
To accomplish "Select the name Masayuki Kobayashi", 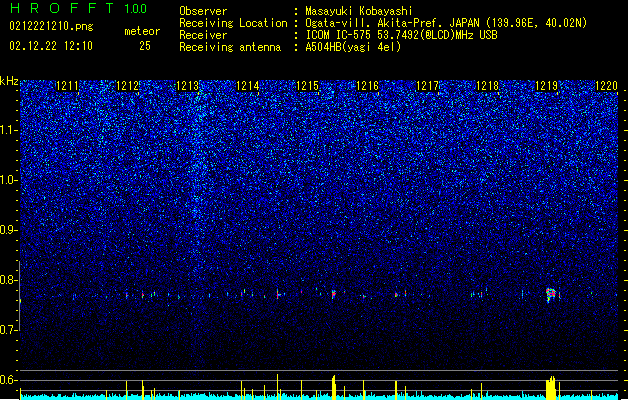I will [359, 11].
